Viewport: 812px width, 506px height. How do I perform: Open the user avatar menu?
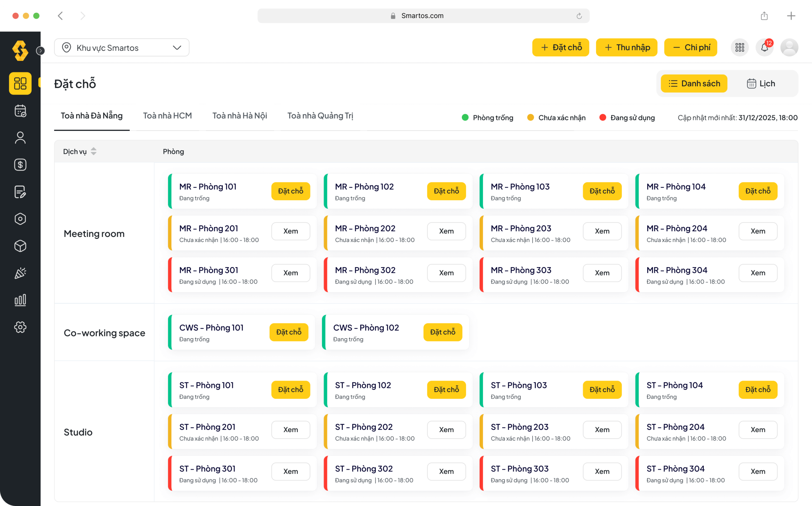click(789, 48)
